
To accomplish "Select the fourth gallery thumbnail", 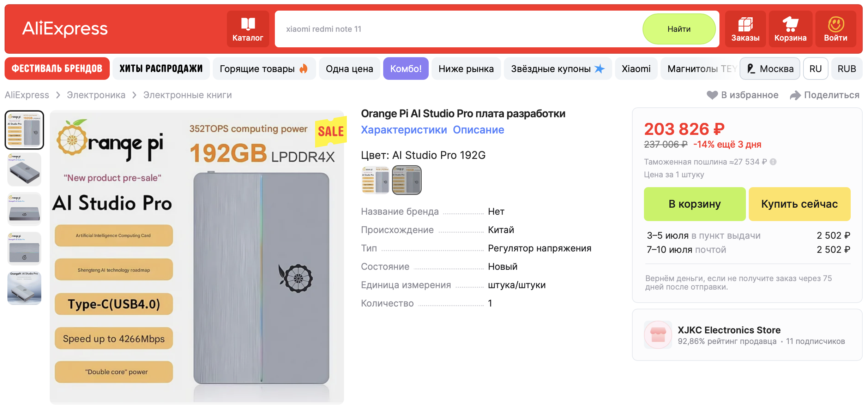I will click(x=24, y=248).
